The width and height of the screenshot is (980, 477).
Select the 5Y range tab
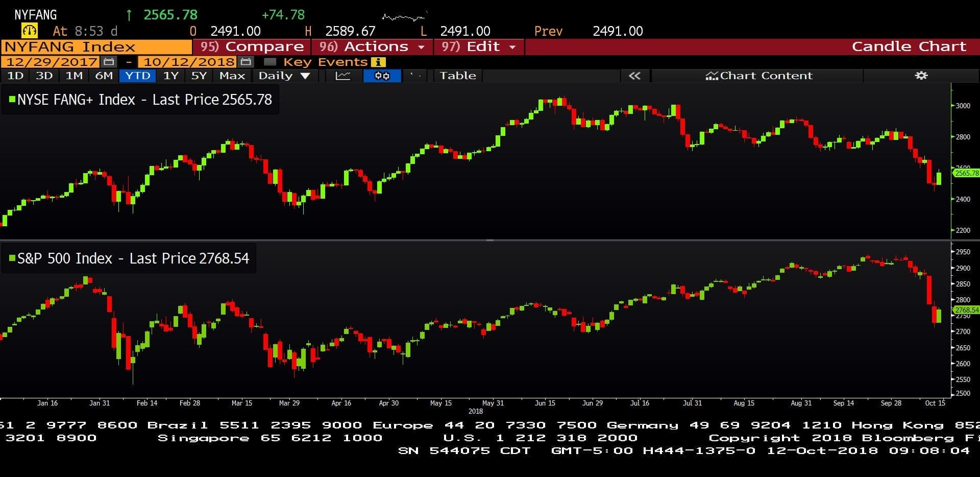point(199,76)
